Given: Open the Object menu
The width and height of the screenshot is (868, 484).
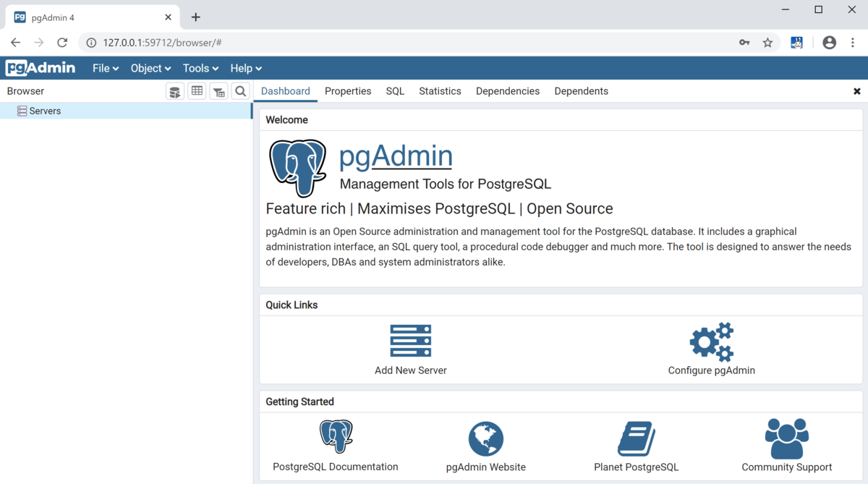Looking at the screenshot, I should (150, 68).
